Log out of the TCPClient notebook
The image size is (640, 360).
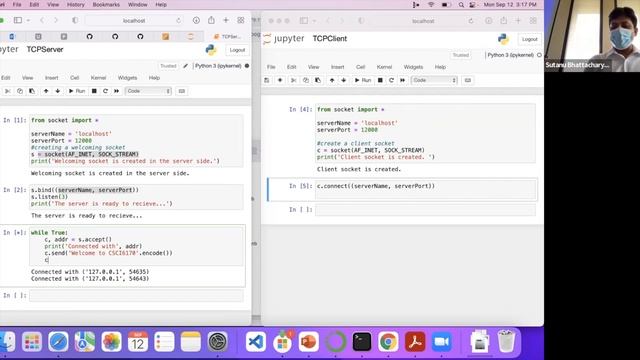pyautogui.click(x=529, y=39)
